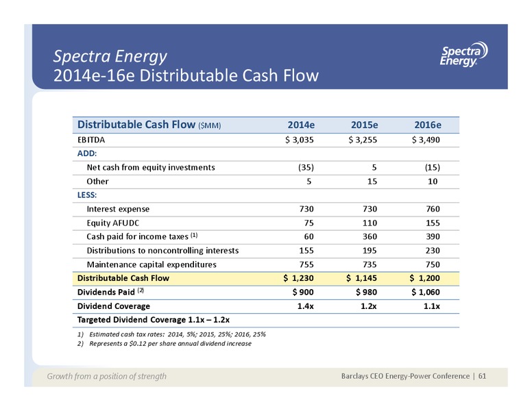Click income taxes value 390

(x=433, y=236)
